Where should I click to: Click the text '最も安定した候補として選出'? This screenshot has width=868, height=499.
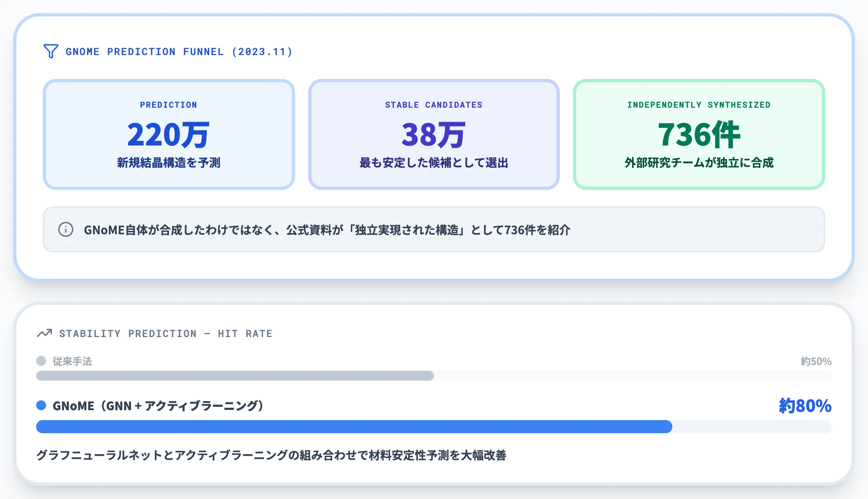(434, 163)
